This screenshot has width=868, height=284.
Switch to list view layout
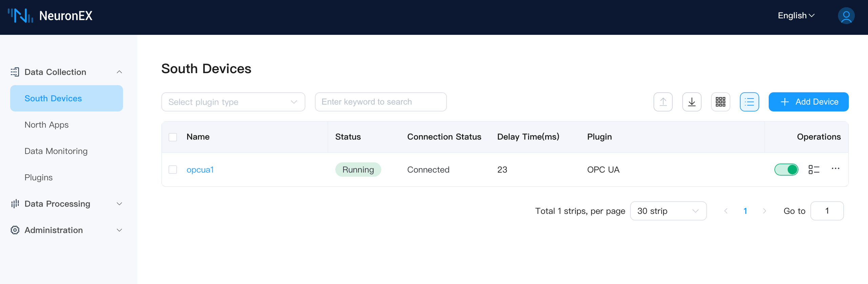tap(749, 102)
